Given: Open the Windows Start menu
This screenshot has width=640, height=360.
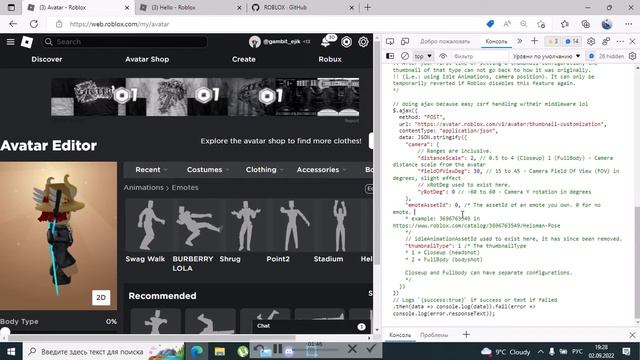Looking at the screenshot, I should pos(11,351).
